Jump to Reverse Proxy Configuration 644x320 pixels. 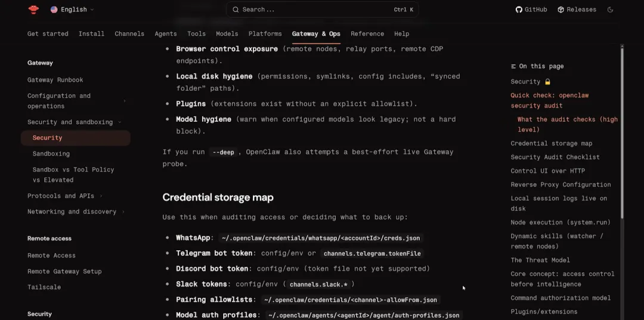[561, 184]
